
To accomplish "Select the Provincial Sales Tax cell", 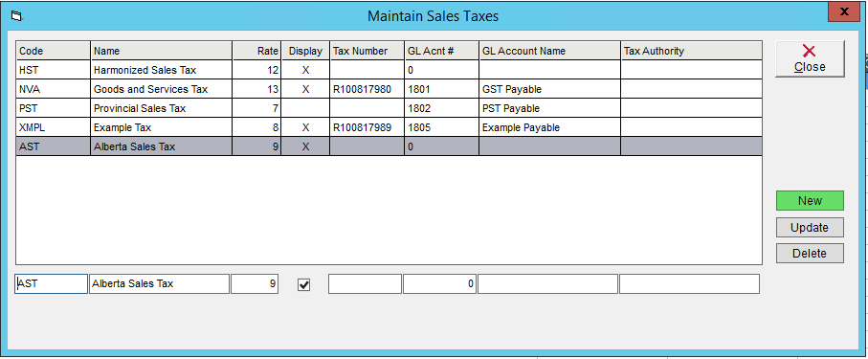I will (161, 108).
